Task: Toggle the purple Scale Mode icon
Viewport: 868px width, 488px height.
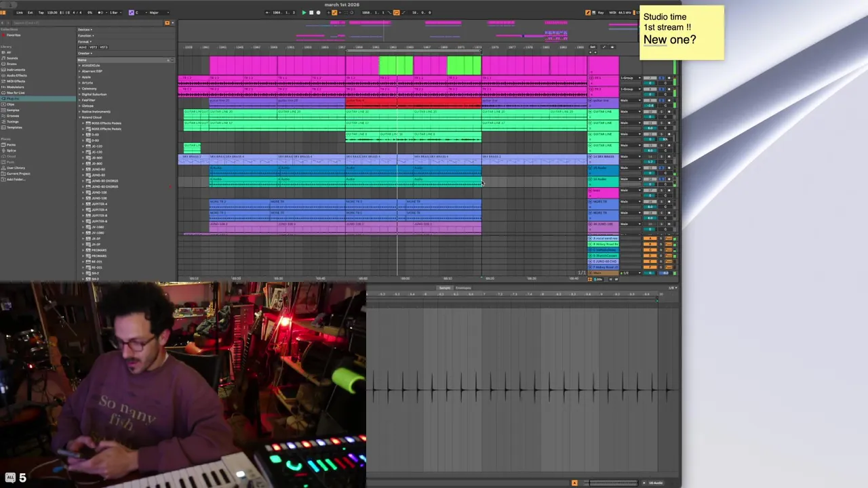Action: (x=132, y=12)
